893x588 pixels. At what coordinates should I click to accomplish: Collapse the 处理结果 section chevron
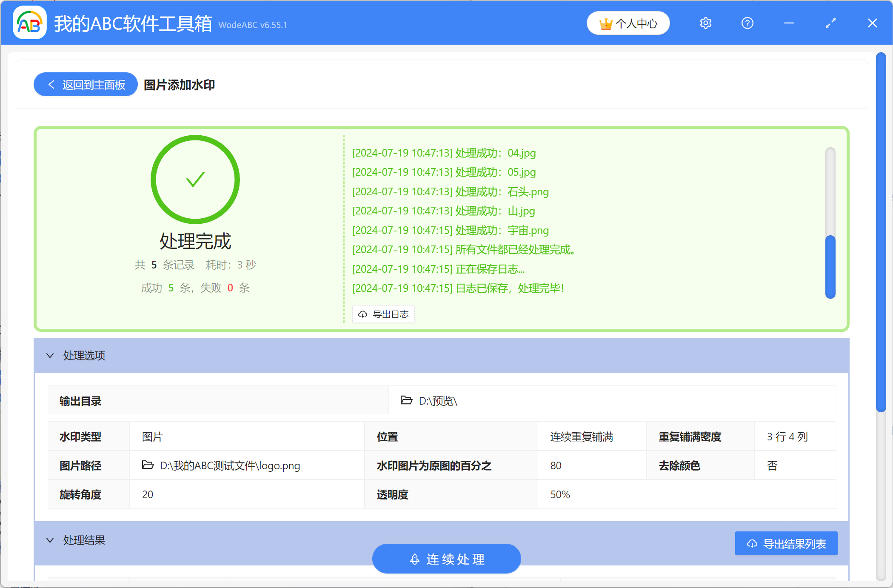coord(50,540)
